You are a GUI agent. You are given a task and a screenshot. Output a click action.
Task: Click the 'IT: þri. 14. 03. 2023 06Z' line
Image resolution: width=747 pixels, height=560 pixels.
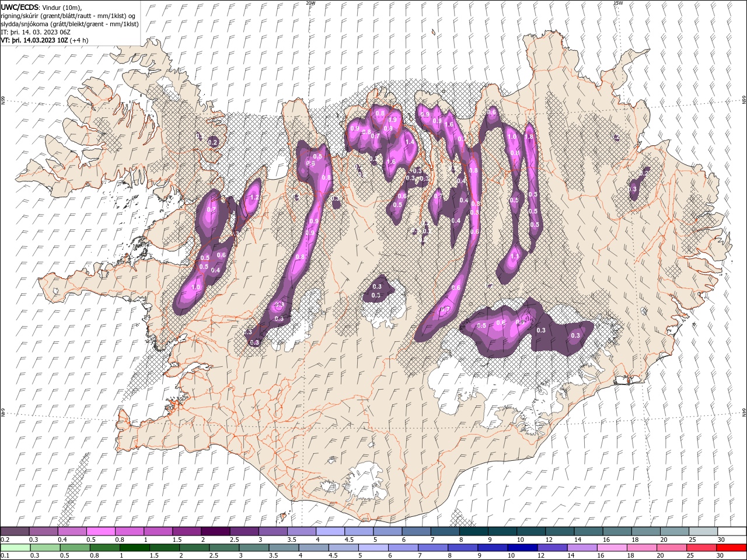point(36,32)
